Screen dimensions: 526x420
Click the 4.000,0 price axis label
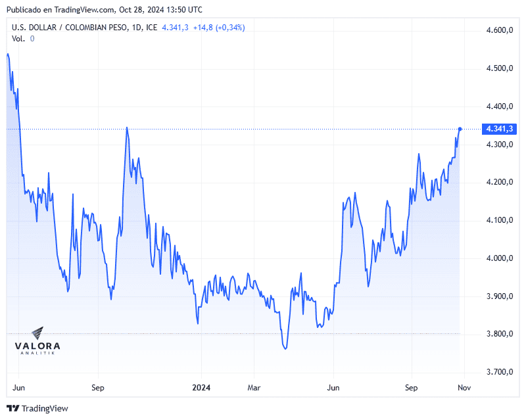click(500, 258)
